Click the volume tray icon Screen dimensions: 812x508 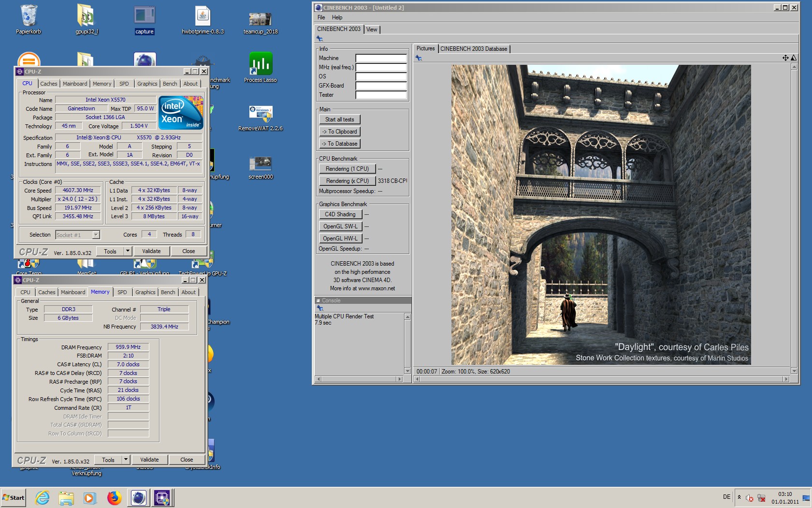[750, 498]
